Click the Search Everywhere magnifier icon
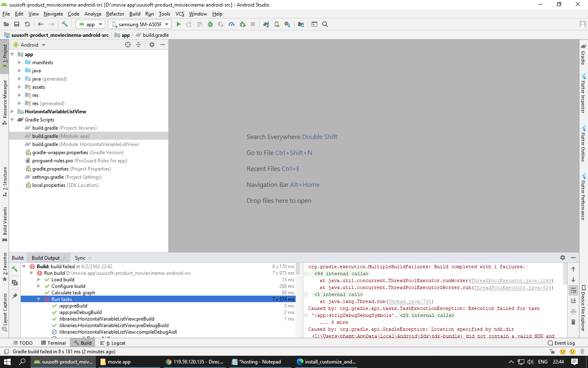Viewport: 588px width, 368px height. (x=325, y=25)
